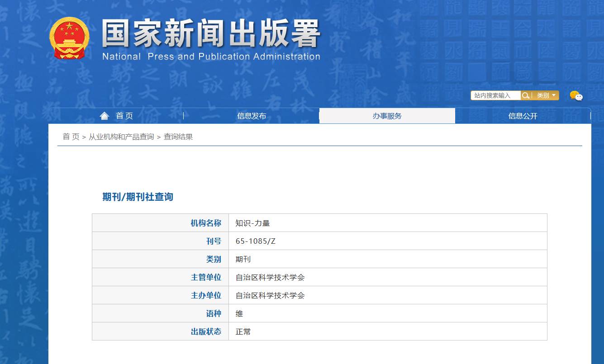Click the search magnifier icon
The width and height of the screenshot is (604, 364).
click(526, 95)
